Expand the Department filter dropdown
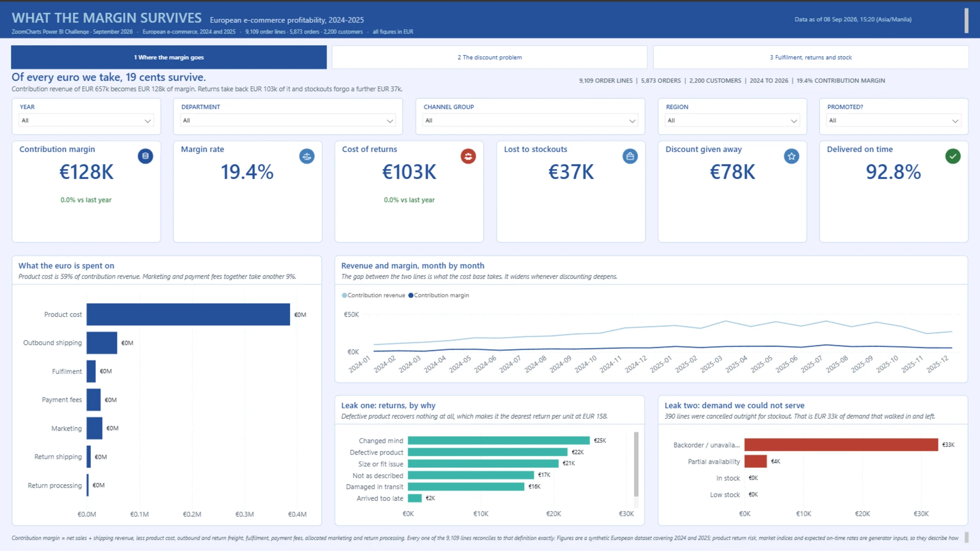The height and width of the screenshot is (551, 980). coord(288,120)
